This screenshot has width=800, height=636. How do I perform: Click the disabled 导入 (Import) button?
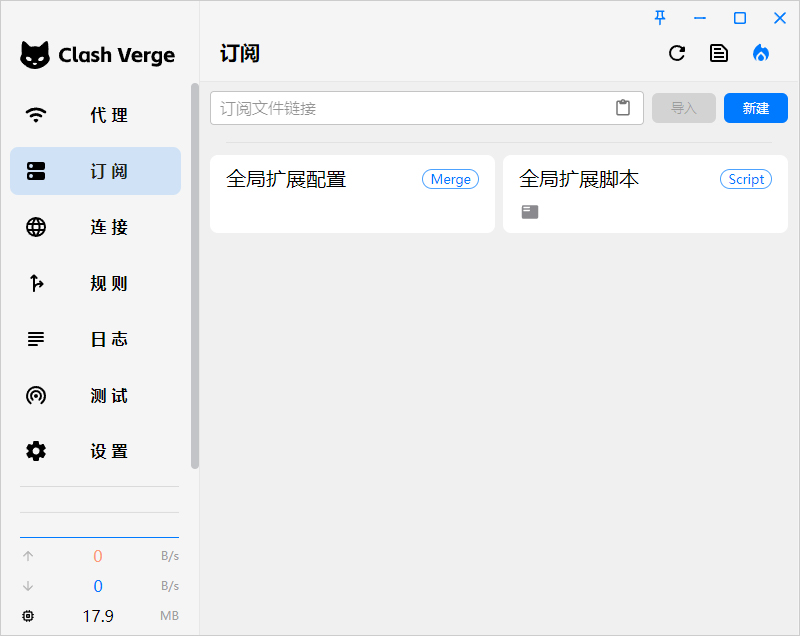(684, 108)
